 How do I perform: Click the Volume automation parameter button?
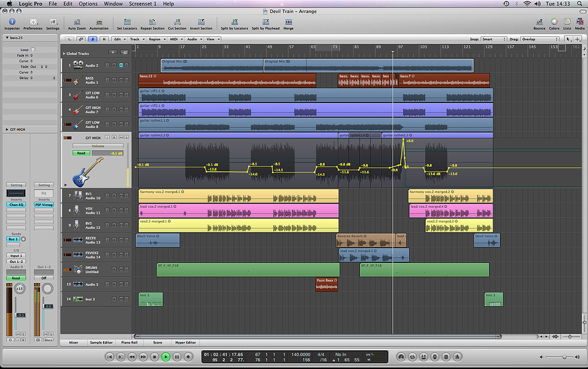98,145
